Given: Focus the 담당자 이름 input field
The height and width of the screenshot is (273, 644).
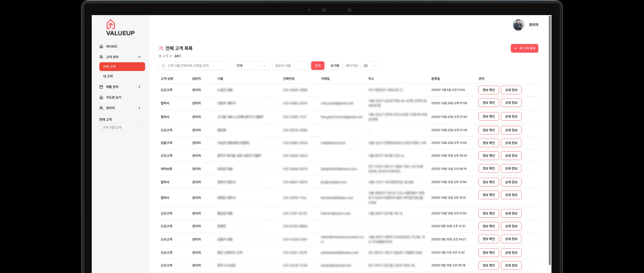Looking at the screenshot, I should (x=290, y=65).
